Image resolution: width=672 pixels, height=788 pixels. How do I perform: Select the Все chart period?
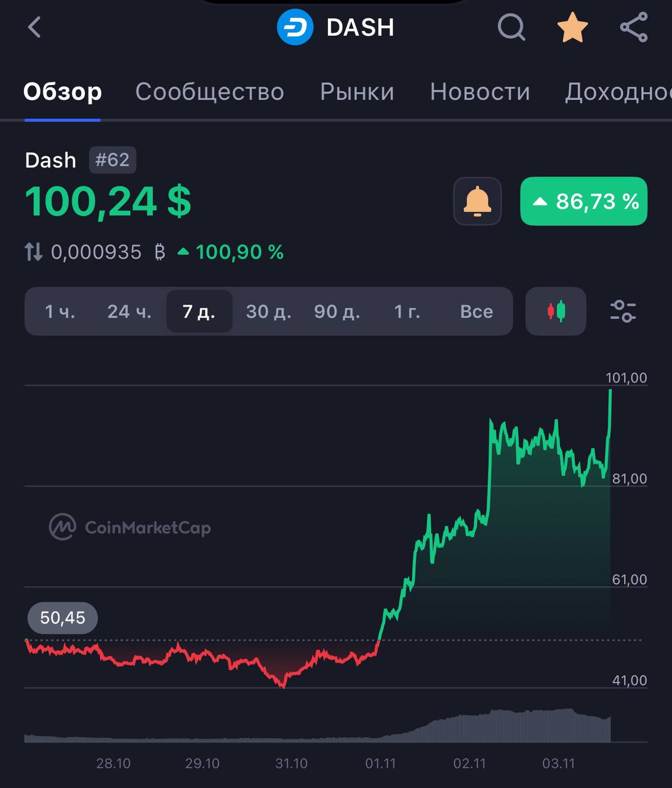click(x=476, y=312)
